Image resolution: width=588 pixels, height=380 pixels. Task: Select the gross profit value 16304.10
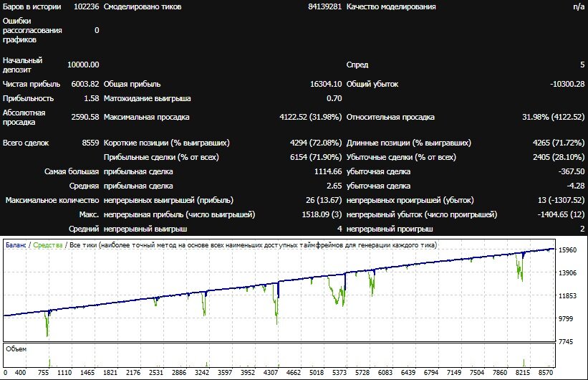[x=326, y=84]
